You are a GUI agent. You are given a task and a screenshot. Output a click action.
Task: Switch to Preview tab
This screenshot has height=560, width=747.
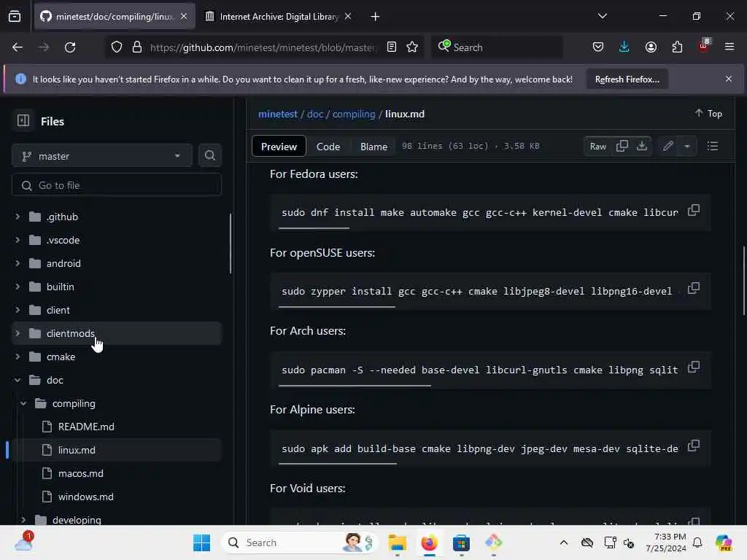click(279, 147)
